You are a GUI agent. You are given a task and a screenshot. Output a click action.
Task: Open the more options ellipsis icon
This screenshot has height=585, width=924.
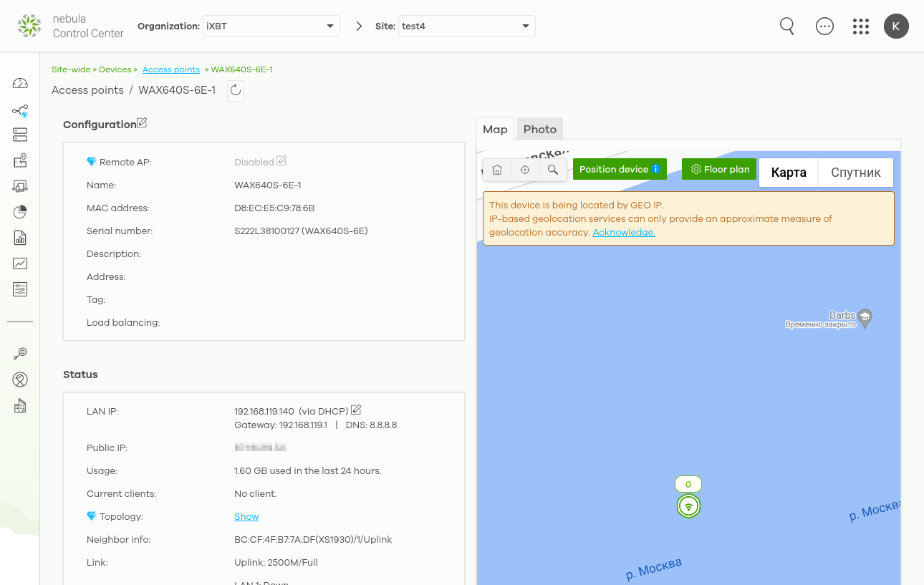[825, 26]
